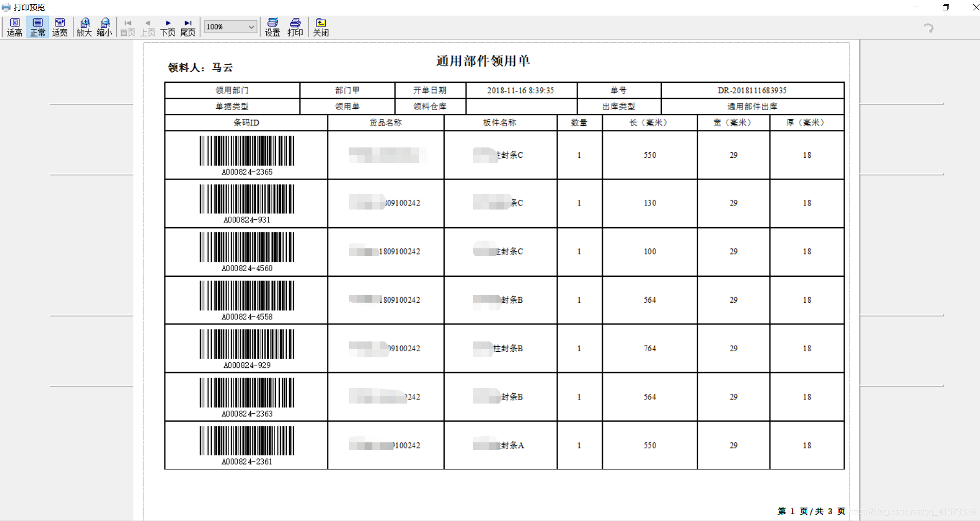Select the title 通用部件领用单

[x=483, y=61]
